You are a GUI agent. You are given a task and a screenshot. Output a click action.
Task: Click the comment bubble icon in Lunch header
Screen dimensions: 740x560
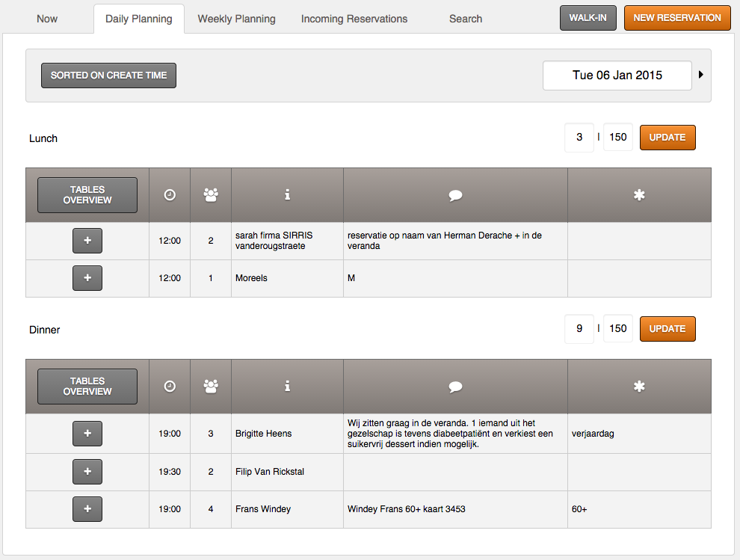coord(455,195)
